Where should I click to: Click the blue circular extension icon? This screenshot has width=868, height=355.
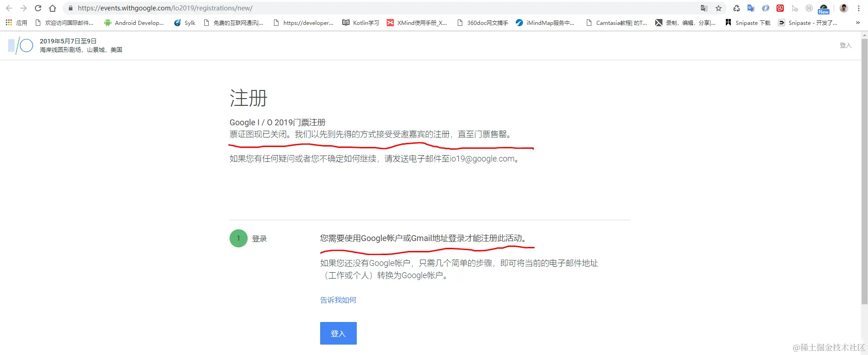point(766,8)
